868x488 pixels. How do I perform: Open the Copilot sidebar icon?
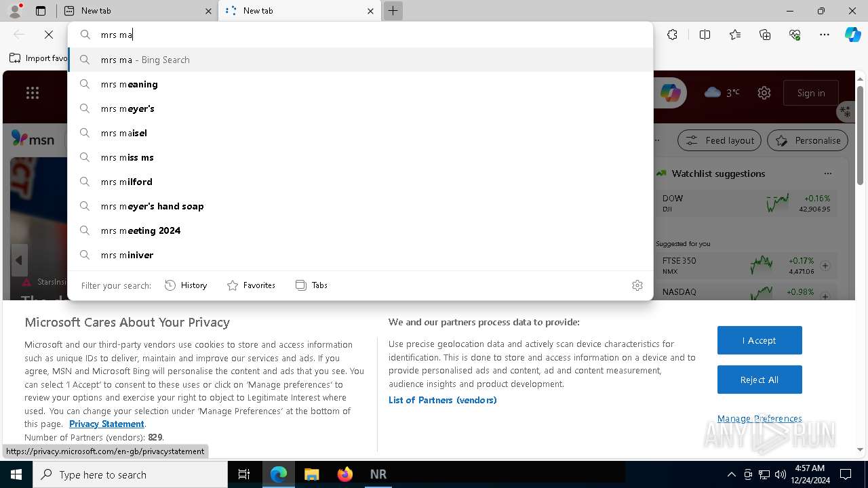pos(852,35)
